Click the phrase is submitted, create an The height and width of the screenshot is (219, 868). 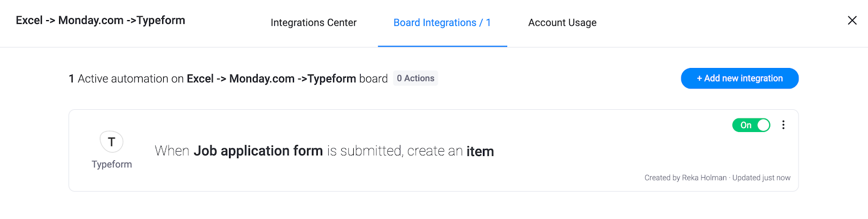tap(395, 151)
